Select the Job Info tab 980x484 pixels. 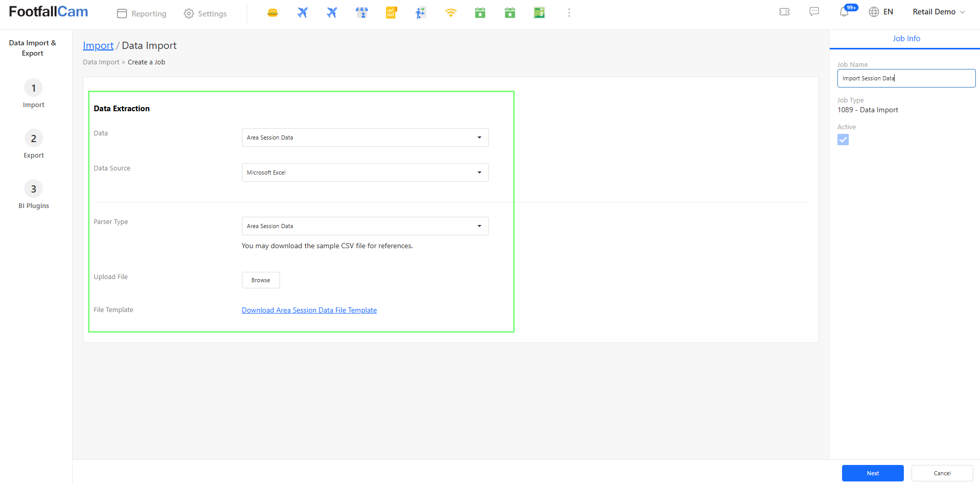point(906,39)
